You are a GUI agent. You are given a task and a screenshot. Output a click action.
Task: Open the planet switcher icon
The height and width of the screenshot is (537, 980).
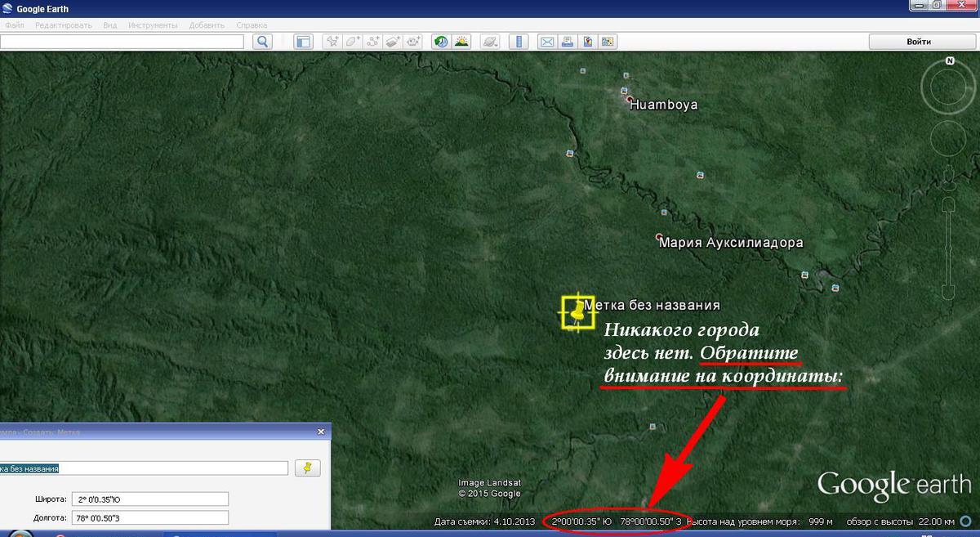tap(489, 42)
